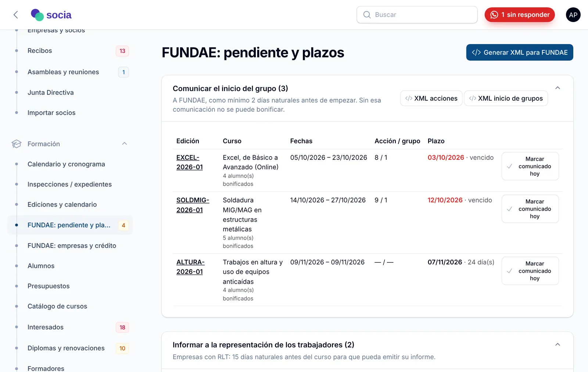Image resolution: width=588 pixels, height=372 pixels.
Task: Go to Diplomas y renovaciones
Action: pyautogui.click(x=66, y=348)
